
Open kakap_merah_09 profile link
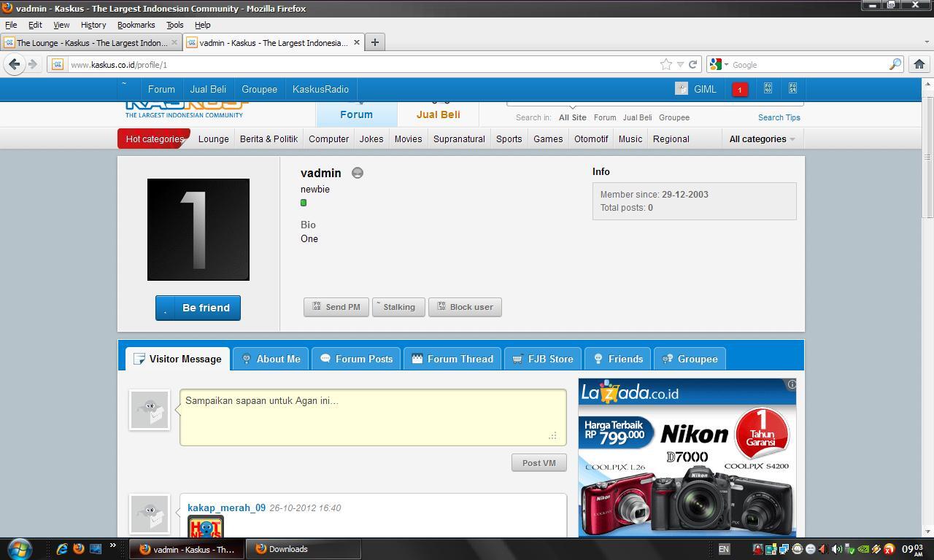(226, 507)
